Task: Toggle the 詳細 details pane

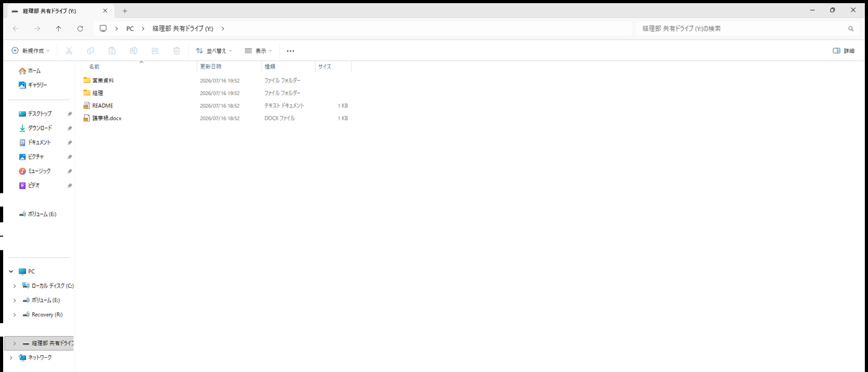Action: click(843, 51)
